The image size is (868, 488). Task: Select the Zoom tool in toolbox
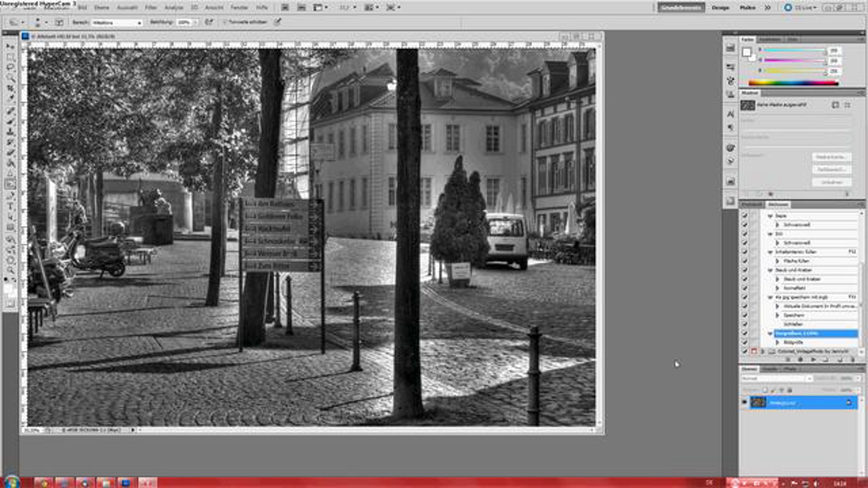[x=10, y=270]
